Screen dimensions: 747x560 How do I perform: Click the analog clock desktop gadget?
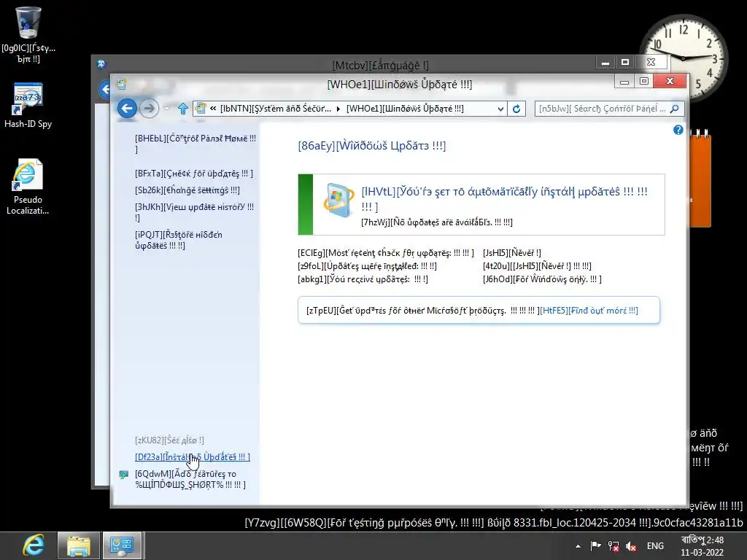(x=683, y=58)
